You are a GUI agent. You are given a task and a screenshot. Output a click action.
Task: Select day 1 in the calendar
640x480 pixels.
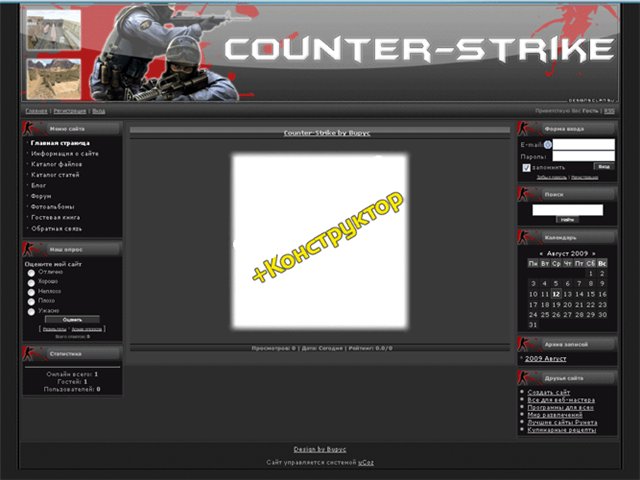click(590, 273)
